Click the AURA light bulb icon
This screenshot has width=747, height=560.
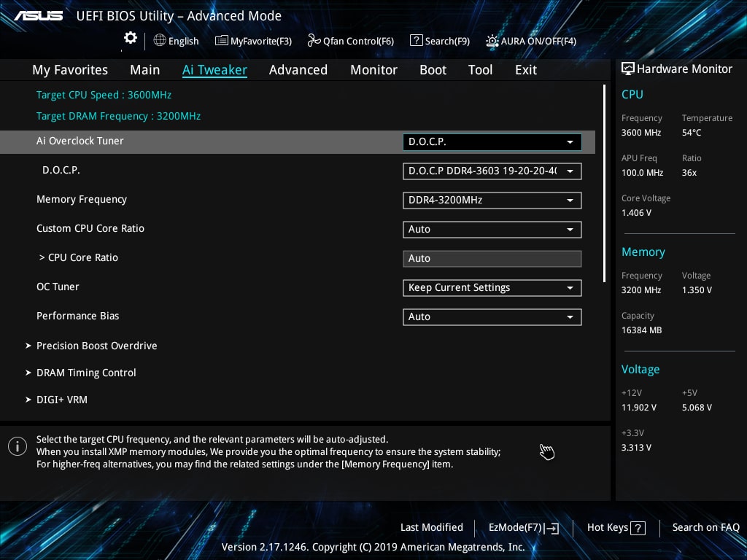(x=492, y=41)
